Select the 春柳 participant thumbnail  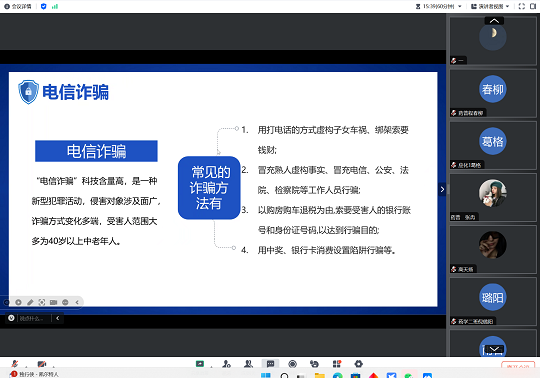tap(493, 93)
